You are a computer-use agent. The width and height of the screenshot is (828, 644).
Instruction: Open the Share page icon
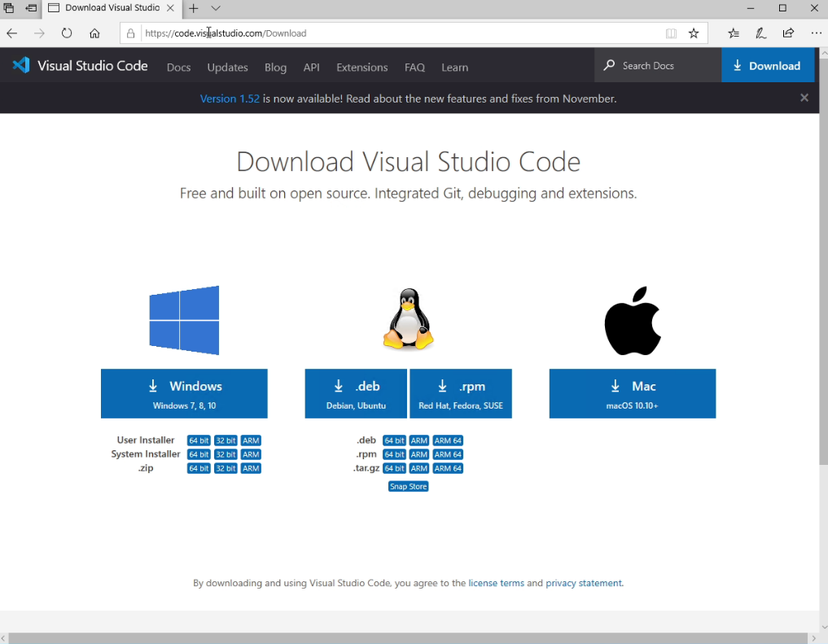click(x=788, y=33)
